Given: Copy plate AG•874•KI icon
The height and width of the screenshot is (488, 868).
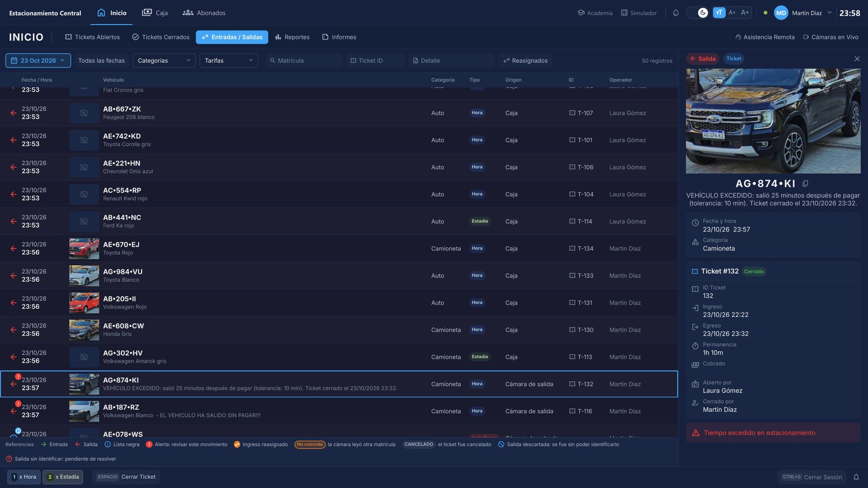Looking at the screenshot, I should pos(805,184).
